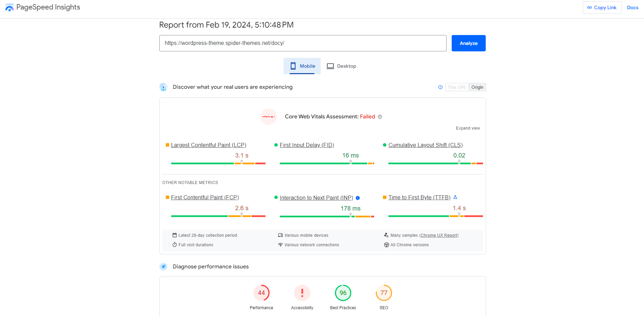Open Interaction to Next Paint (INP) link
644x316 pixels.
pyautogui.click(x=316, y=198)
